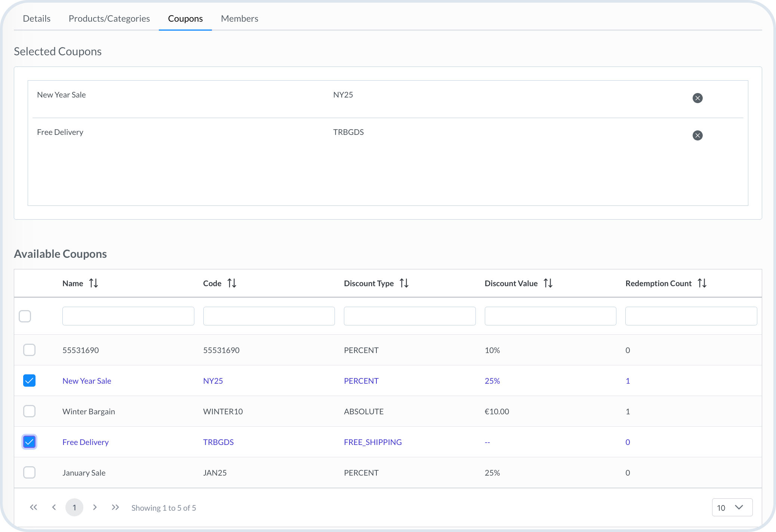Check the 55531690 coupon checkbox
This screenshot has width=776, height=532.
(x=29, y=350)
